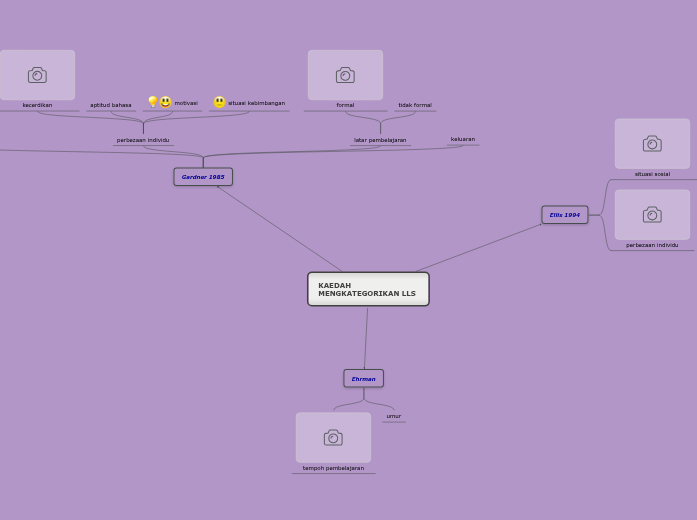Screen dimensions: 697x520
Task: Click the smiley icon beside situasi kebimbangan
Action: (x=219, y=102)
